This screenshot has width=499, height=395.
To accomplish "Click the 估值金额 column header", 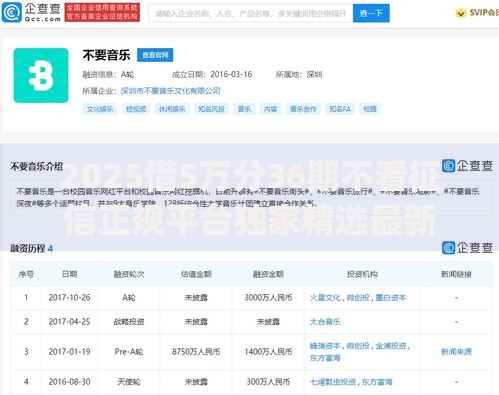I will click(x=196, y=274).
